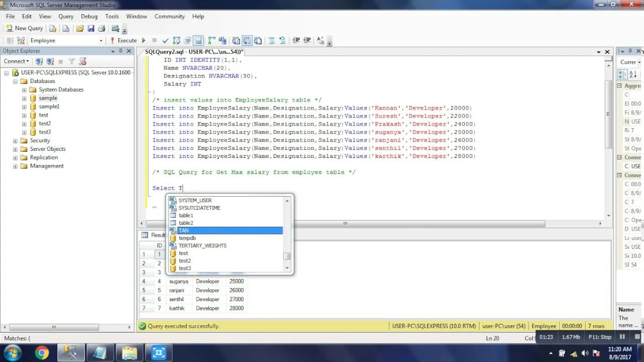Switch output to Results to Text
This screenshot has height=362, width=644.
pyautogui.click(x=236, y=40)
